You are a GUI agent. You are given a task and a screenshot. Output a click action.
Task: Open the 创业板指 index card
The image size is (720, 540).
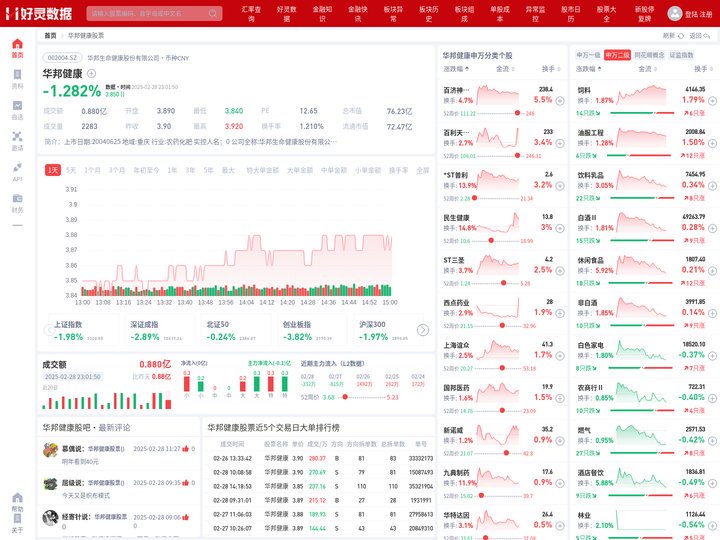[x=311, y=331]
